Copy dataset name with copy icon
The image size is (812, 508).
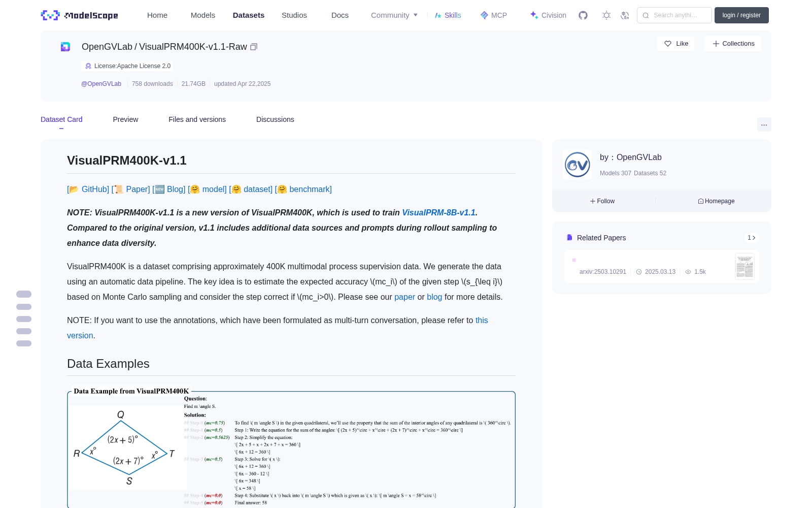[254, 47]
